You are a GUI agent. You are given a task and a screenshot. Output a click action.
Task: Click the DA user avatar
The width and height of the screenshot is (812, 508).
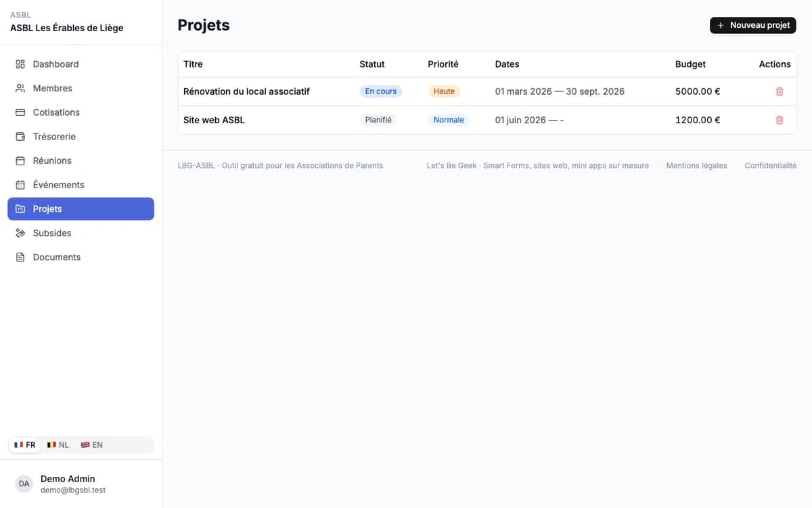(x=24, y=484)
